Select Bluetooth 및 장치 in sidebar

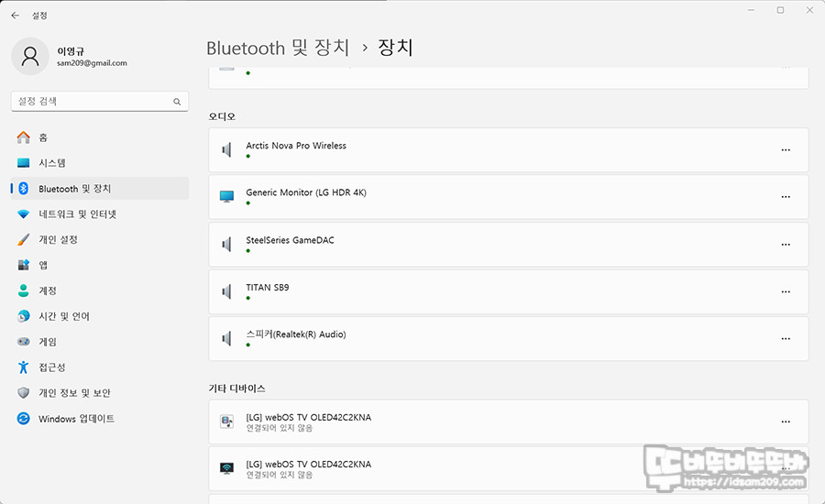(x=99, y=189)
